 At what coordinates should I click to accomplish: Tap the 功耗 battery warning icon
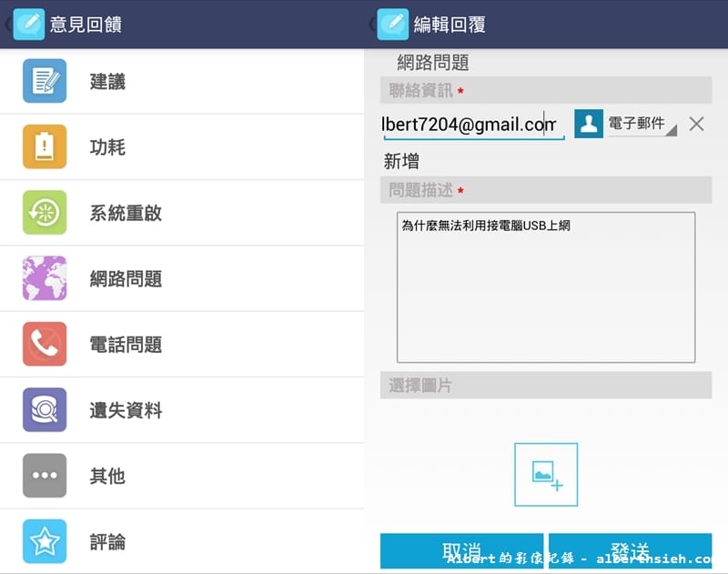pos(45,146)
